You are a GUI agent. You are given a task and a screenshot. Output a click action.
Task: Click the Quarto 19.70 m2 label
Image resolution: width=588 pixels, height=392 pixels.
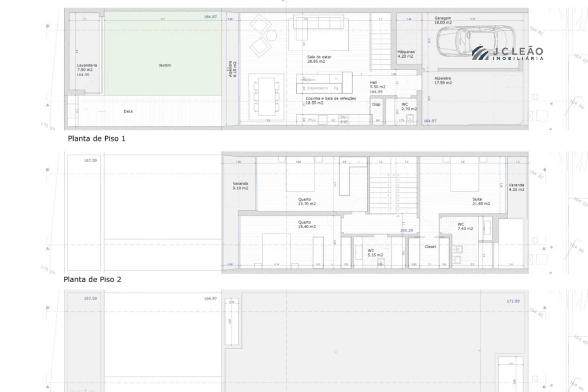coord(306,201)
